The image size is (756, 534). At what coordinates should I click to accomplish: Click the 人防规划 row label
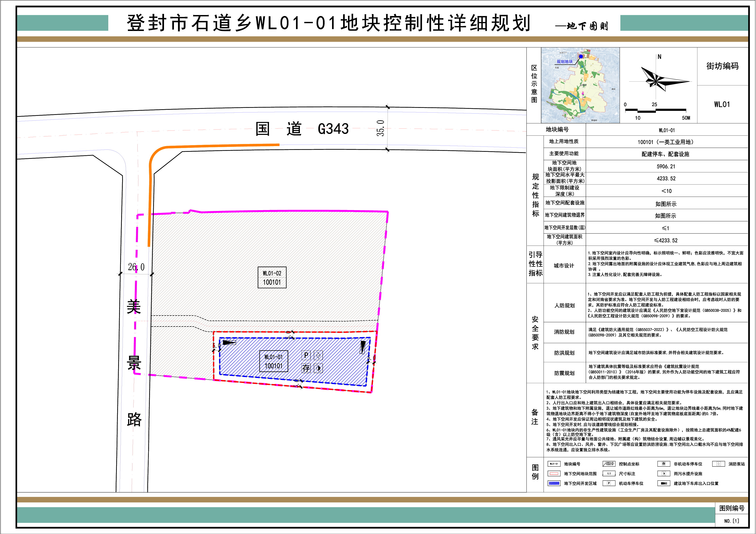coord(564,306)
